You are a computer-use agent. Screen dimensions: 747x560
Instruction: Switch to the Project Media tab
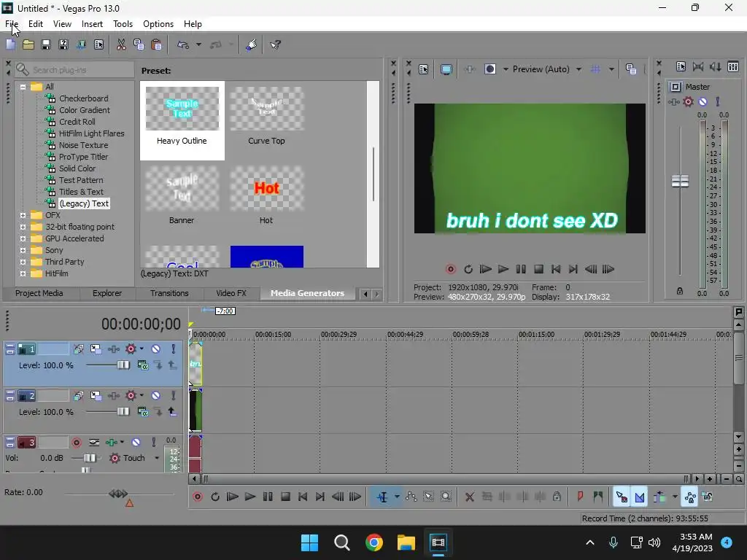point(39,293)
